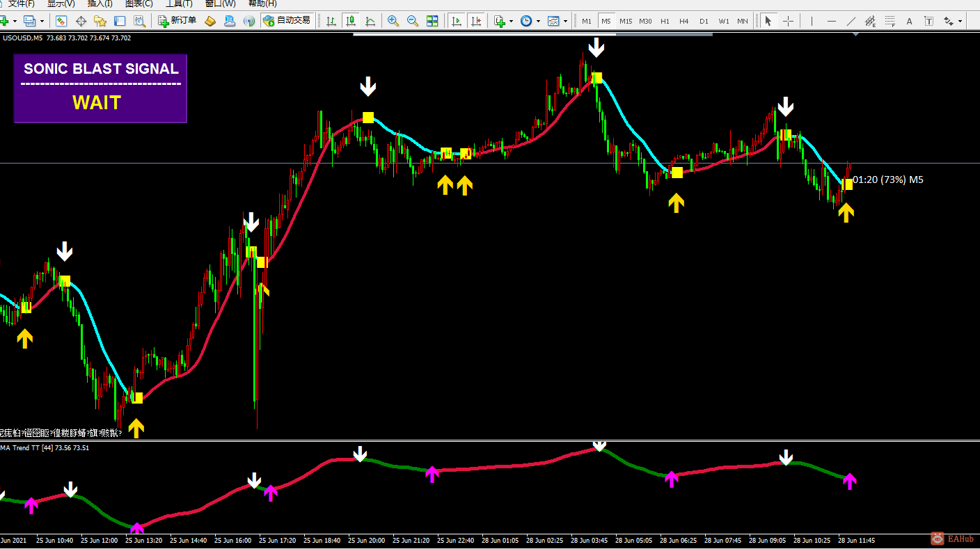The image size is (980, 549).
Task: Click the 新订单 New Order button
Action: (177, 21)
